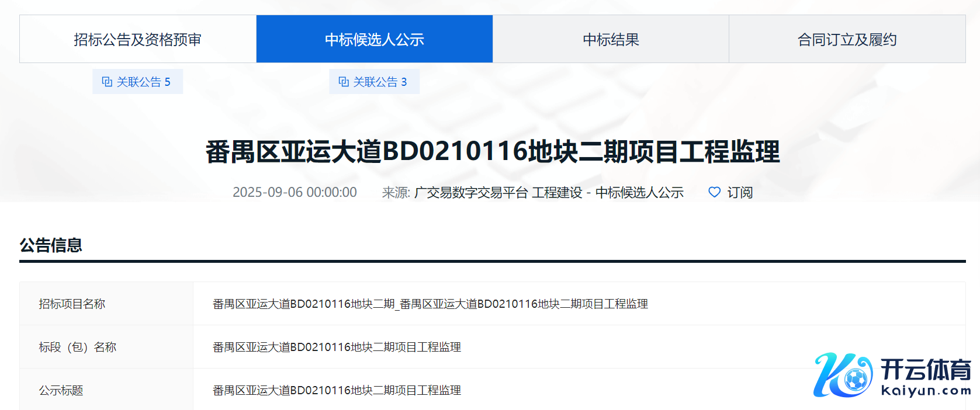Click the publish date 2025-09-06 00:00:00
This screenshot has width=980, height=410.
[x=295, y=192]
